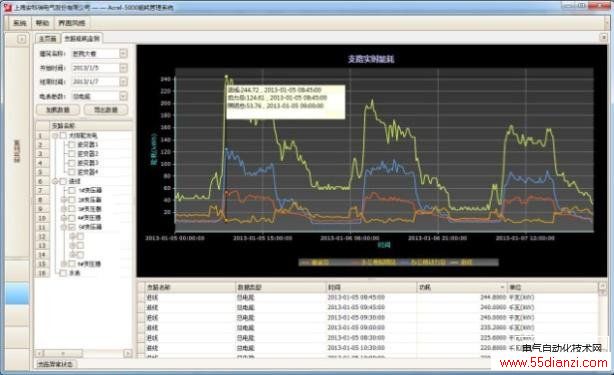Click the highlighted blue sidebar panel item
This screenshot has height=375, width=614.
(x=17, y=293)
